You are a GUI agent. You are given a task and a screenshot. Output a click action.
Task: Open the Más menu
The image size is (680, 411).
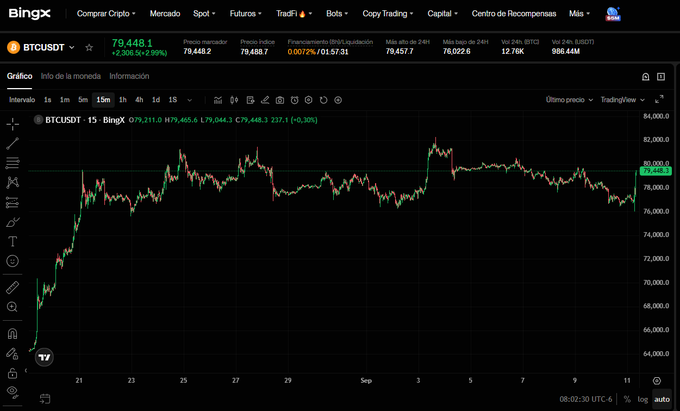579,13
